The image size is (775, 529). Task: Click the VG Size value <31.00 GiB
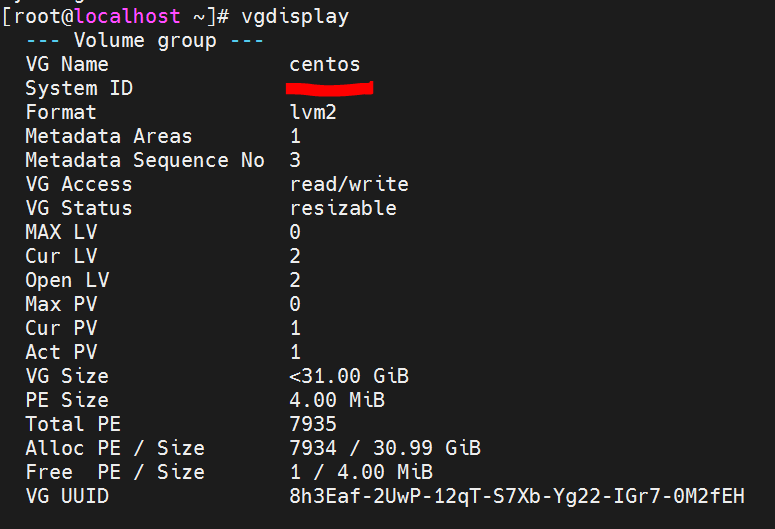pyautogui.click(x=349, y=377)
